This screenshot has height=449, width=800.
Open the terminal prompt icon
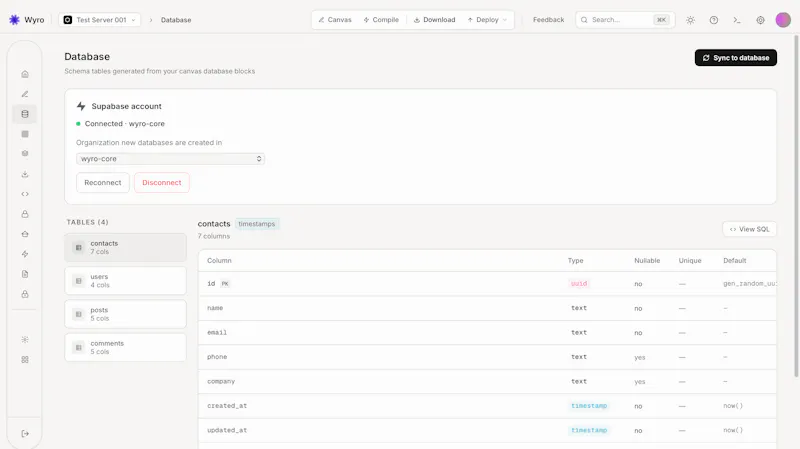point(737,20)
